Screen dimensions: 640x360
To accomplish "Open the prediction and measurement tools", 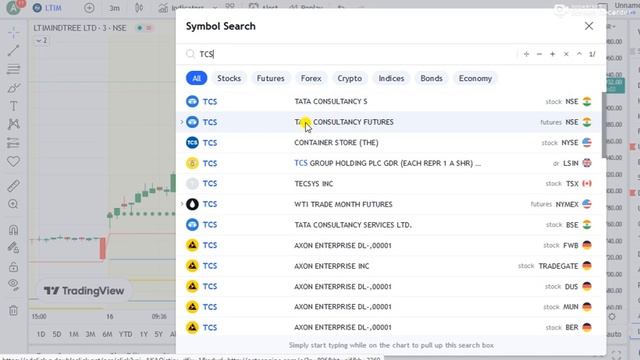I will (x=13, y=143).
